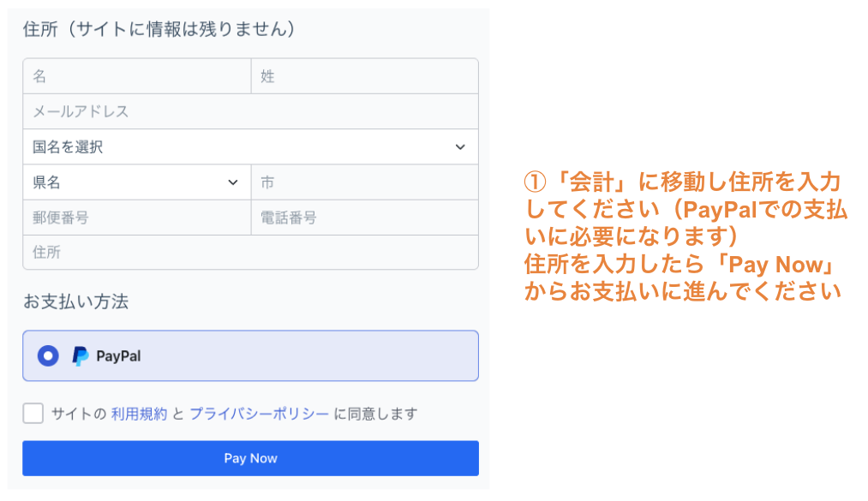Click the お支払い方法 section heading
Screen dimensions: 868x501
(x=76, y=301)
